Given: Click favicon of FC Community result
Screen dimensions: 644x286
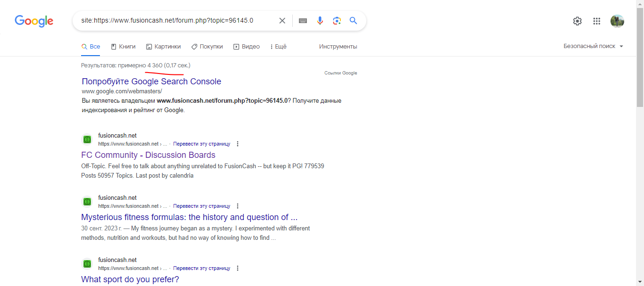Looking at the screenshot, I should [87, 139].
